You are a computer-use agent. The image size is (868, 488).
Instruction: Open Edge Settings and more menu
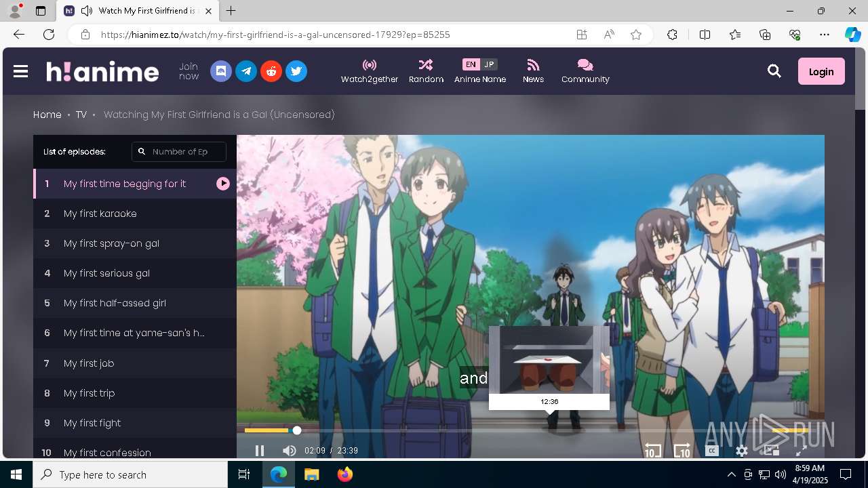pos(825,35)
